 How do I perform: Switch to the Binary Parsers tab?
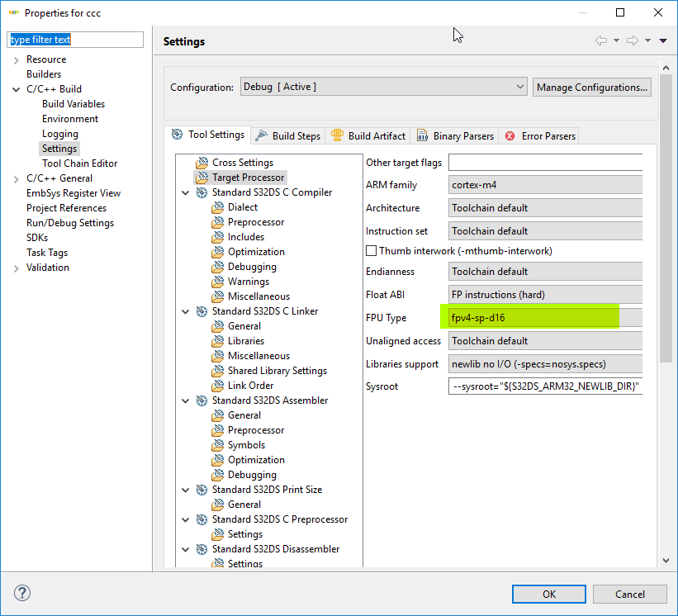(455, 135)
